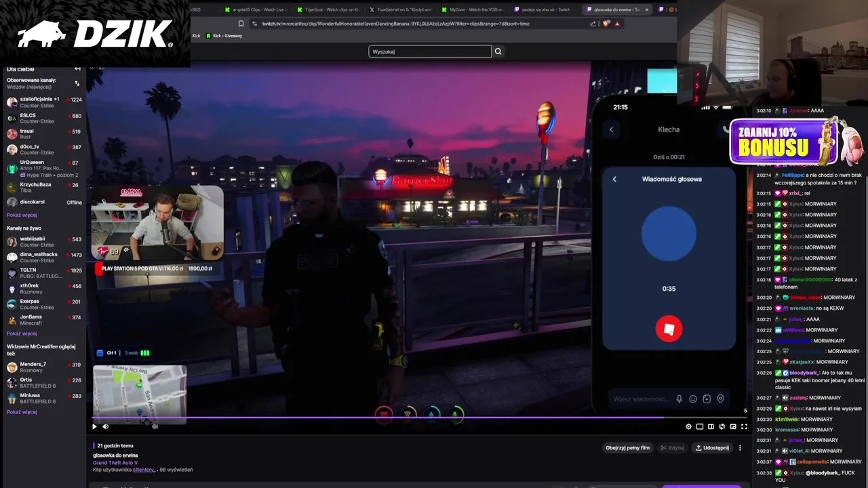Bookmark this page icon in address bar
Viewport: 868px width, 488px height.
click(x=241, y=24)
